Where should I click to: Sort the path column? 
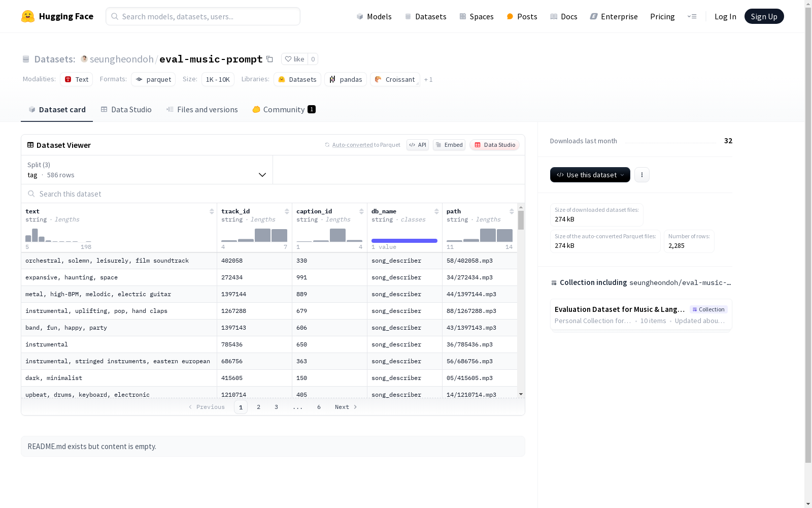[512, 211]
